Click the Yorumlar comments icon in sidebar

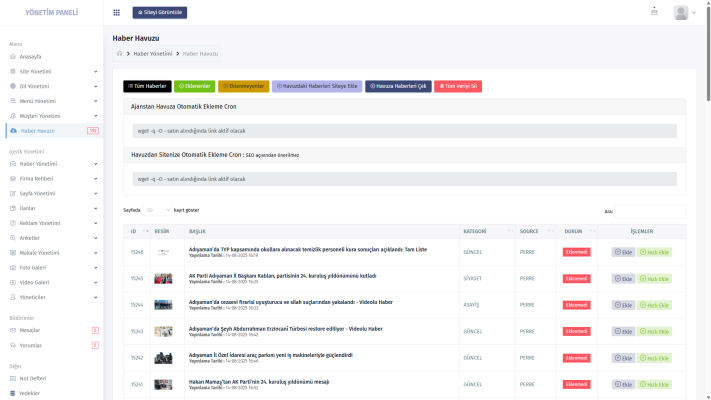(x=13, y=344)
